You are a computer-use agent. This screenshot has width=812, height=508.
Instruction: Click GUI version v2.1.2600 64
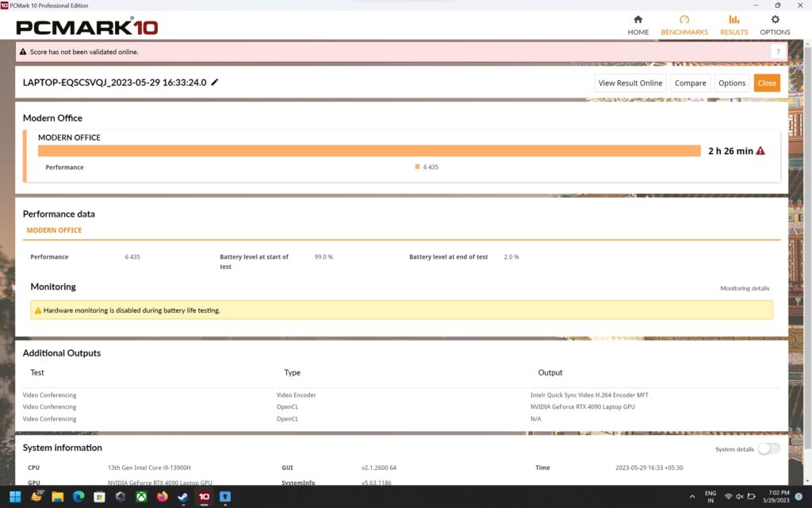378,468
